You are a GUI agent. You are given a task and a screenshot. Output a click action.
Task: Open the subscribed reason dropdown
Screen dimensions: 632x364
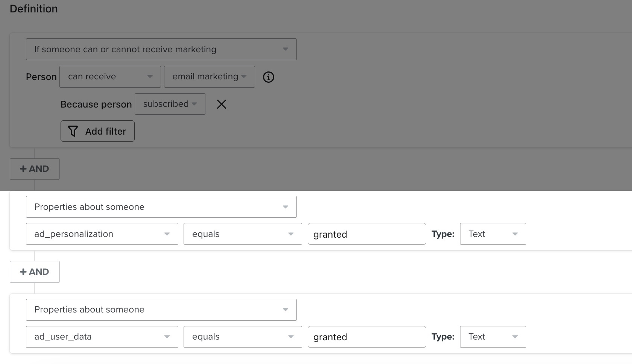point(170,104)
